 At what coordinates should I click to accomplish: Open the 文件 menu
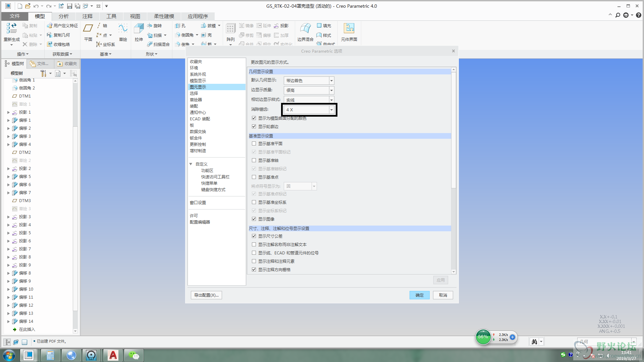coord(15,16)
